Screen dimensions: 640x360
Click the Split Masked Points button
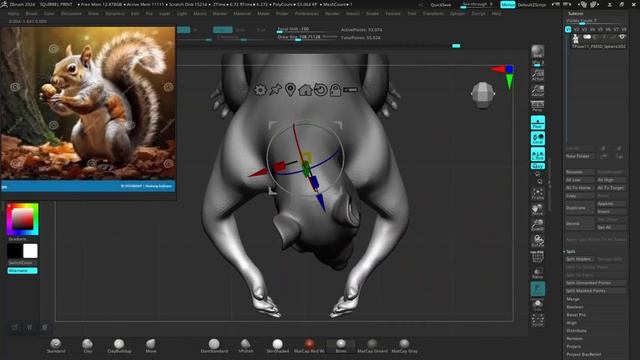(595, 291)
